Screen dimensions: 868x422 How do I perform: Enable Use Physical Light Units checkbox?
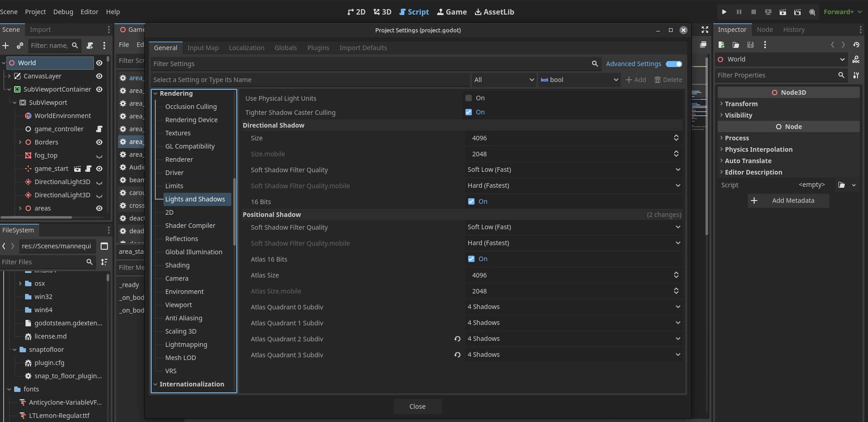469,98
